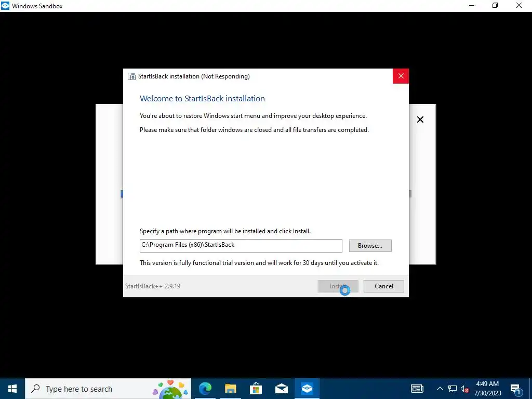
Task: Open the Windows Start menu
Action: click(12, 389)
